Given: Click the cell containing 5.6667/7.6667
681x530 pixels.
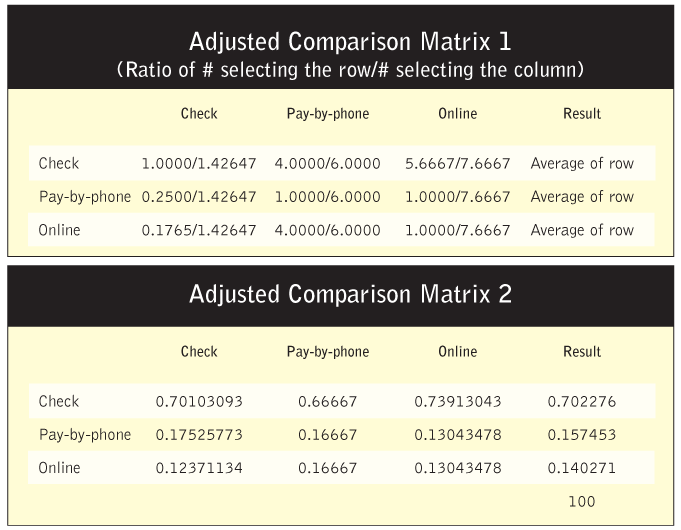Looking at the screenshot, I should pos(457,163).
